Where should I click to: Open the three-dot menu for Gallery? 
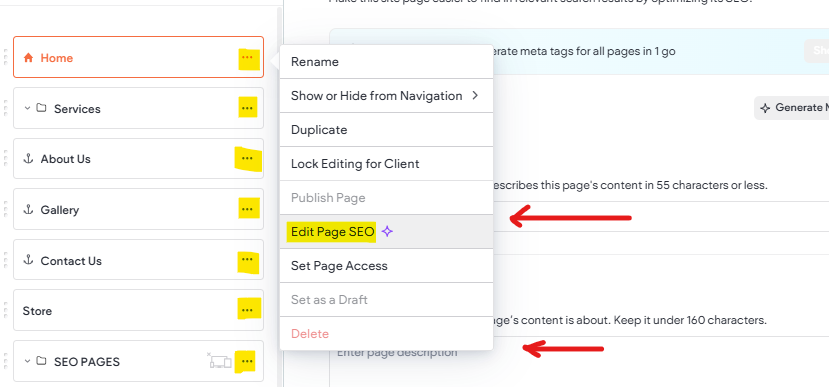coord(247,209)
